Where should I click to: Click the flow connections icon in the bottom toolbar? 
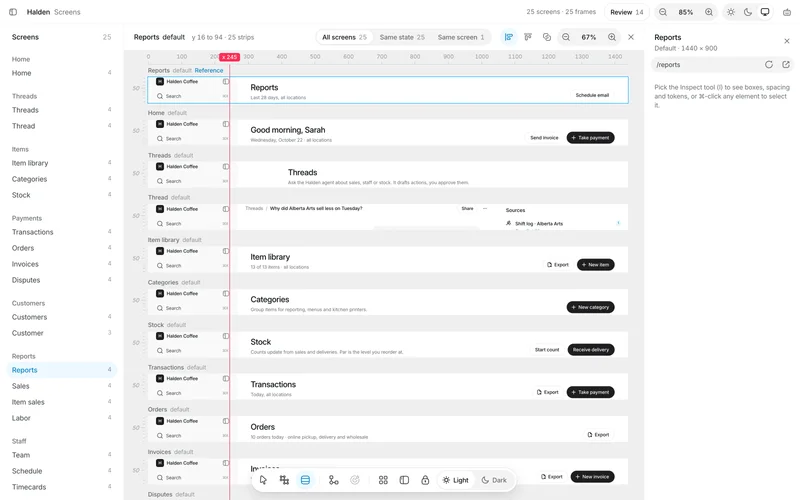click(x=334, y=480)
